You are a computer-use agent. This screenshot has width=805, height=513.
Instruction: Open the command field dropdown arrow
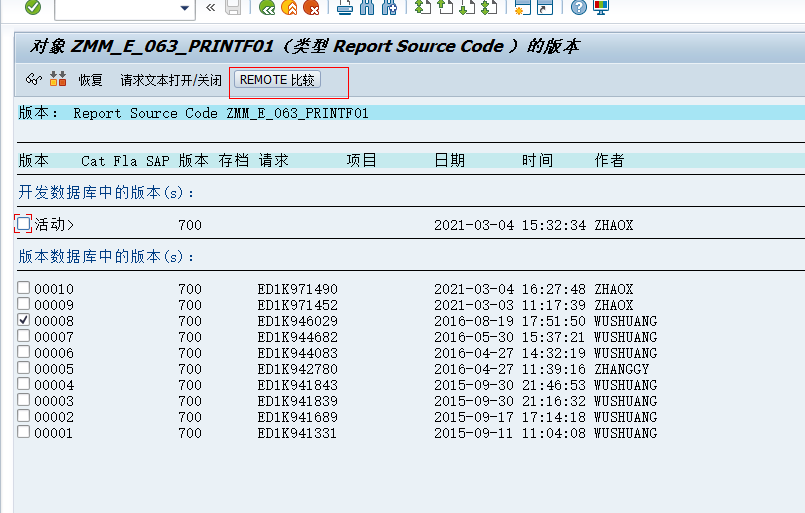pyautogui.click(x=185, y=8)
